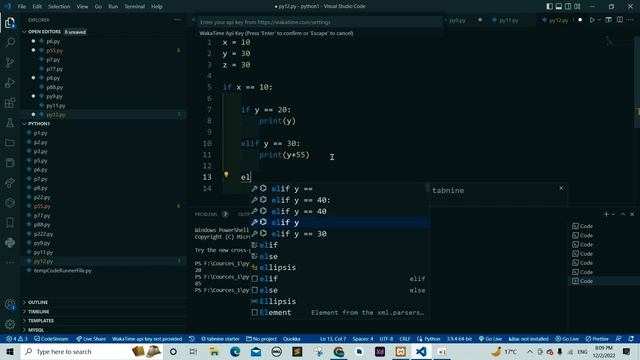Open tempCodeRunnerFile.py in explorer
The width and height of the screenshot is (640, 360).
[62, 271]
